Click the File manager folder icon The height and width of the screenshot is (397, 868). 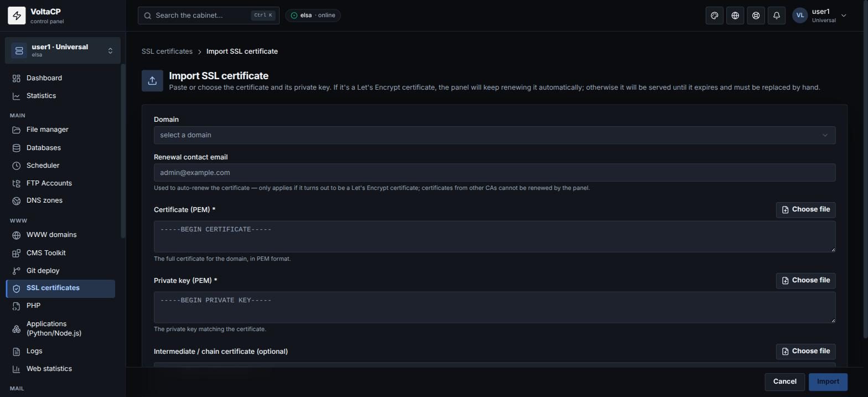pyautogui.click(x=17, y=130)
